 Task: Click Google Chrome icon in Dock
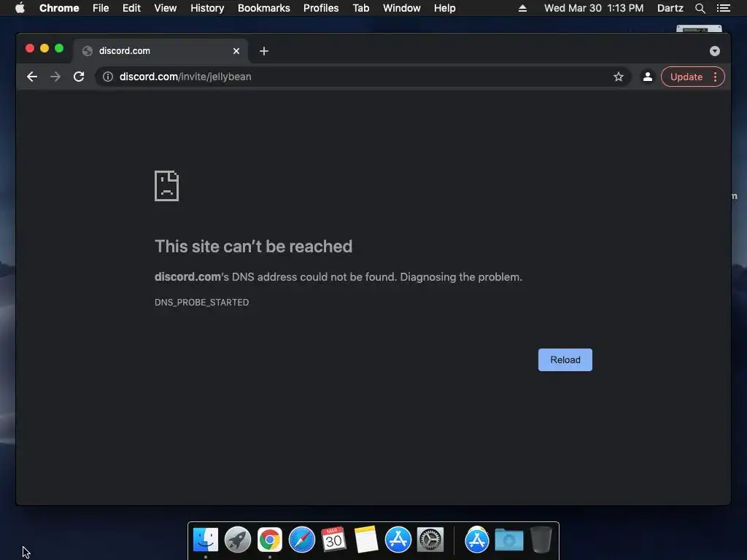pyautogui.click(x=270, y=540)
